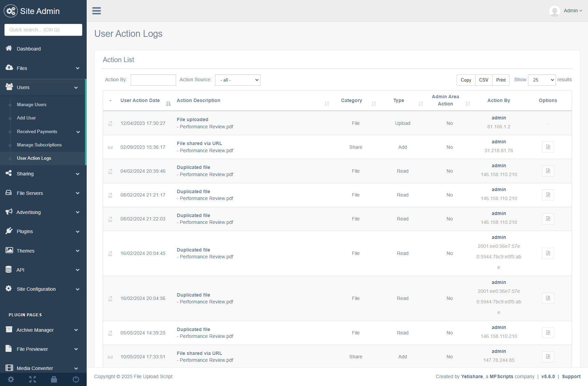This screenshot has height=386, width=588.
Task: Expand the Files sidebar menu
Action: (43, 68)
